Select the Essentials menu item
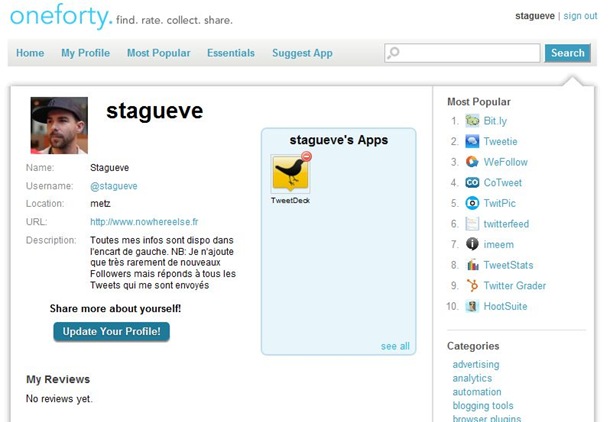Viewport: 610px width, 422px height. point(231,53)
